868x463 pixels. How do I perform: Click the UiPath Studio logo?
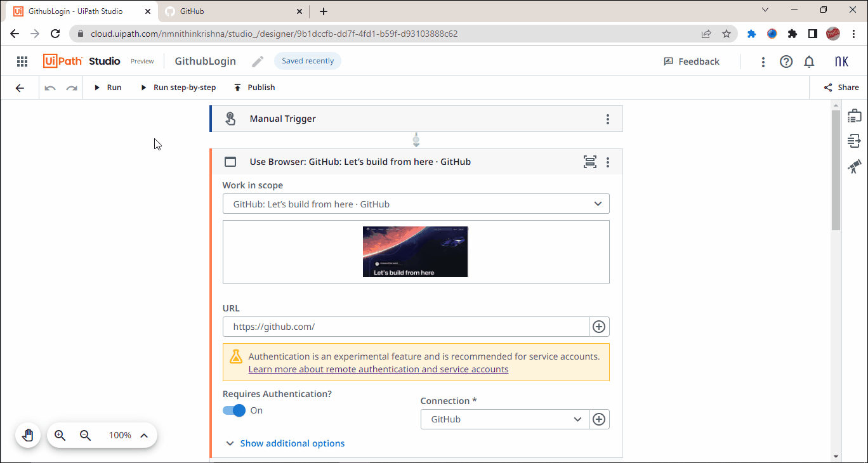click(x=82, y=61)
